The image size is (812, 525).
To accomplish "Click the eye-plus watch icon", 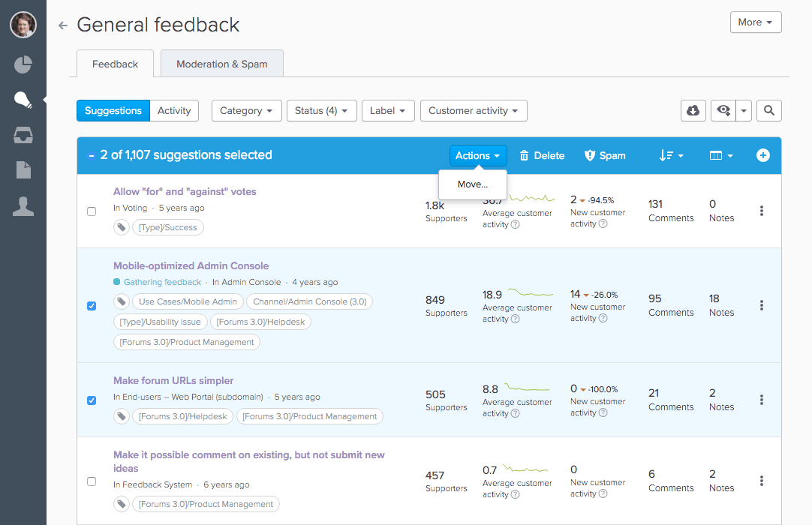I will (x=722, y=110).
